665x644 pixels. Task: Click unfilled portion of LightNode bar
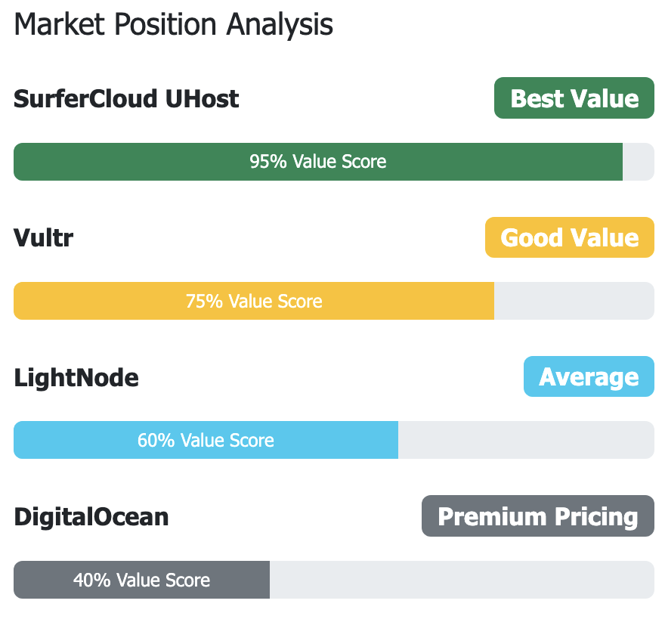click(526, 440)
